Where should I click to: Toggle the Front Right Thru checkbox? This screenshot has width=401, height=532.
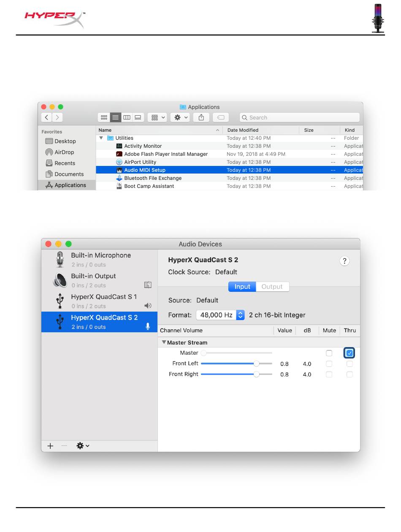click(350, 375)
